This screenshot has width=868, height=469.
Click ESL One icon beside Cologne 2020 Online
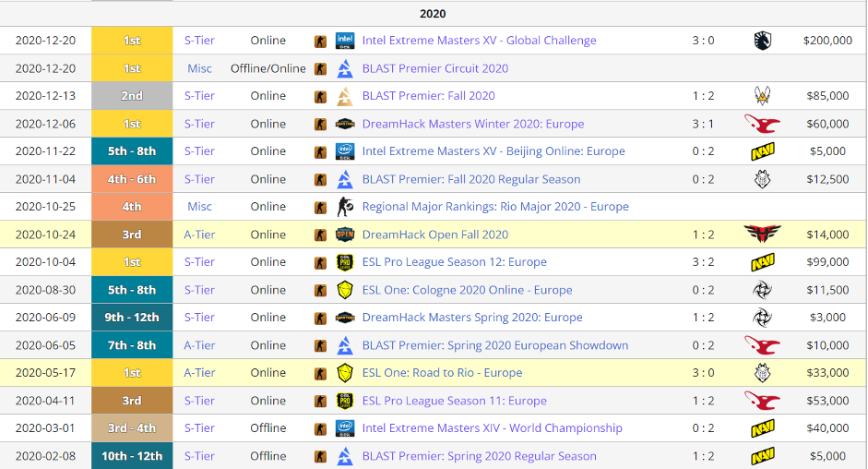(x=345, y=290)
